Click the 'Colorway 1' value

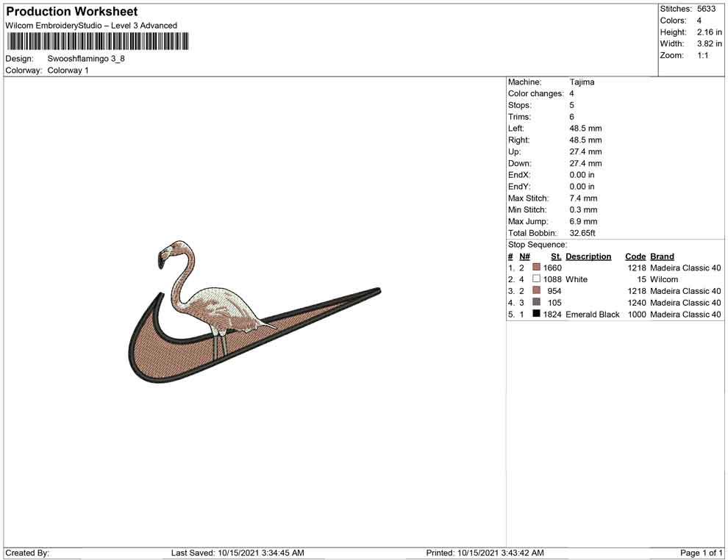click(68, 70)
